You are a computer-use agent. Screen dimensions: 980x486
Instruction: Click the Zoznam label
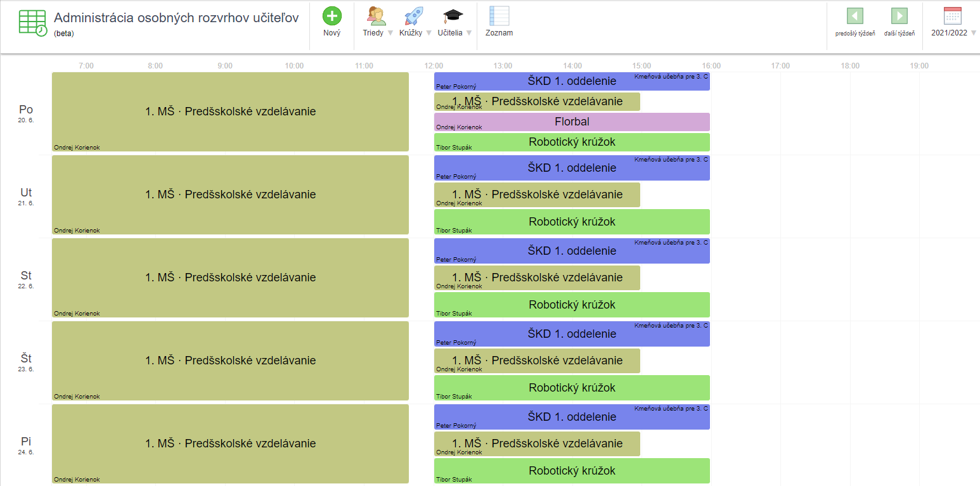(x=500, y=33)
